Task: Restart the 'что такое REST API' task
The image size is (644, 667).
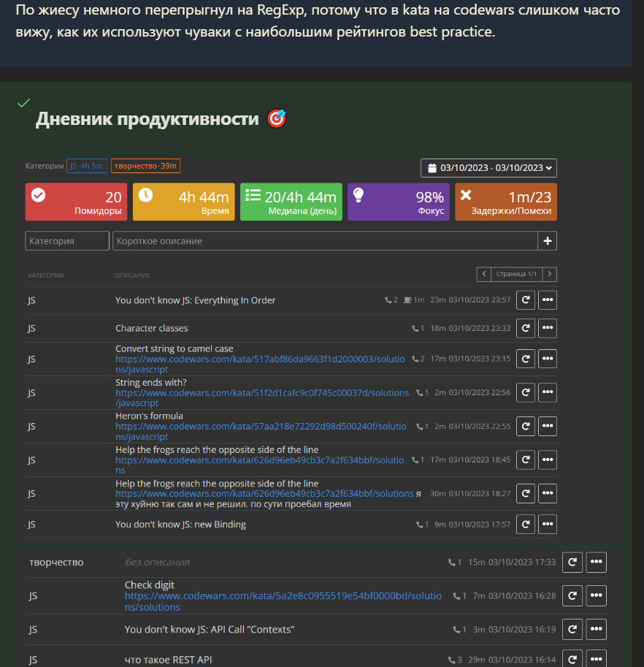Action: (572, 659)
